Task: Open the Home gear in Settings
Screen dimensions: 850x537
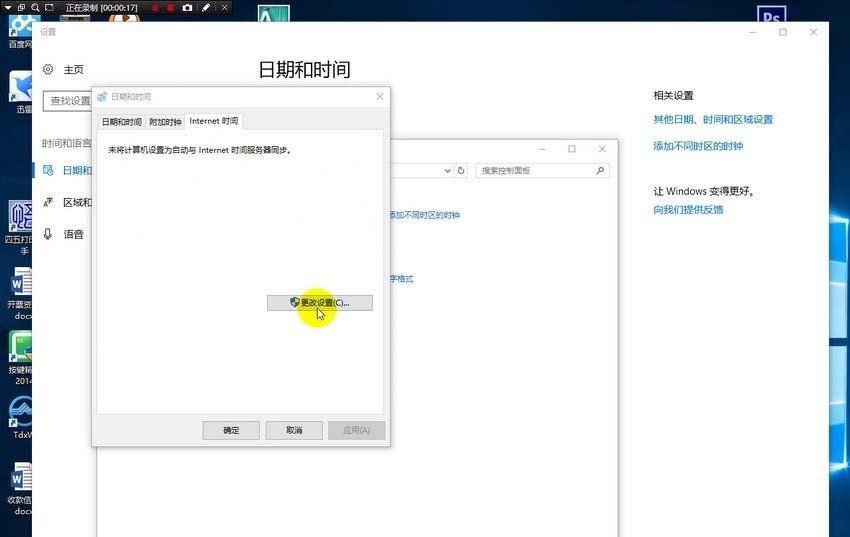Action: (48, 69)
